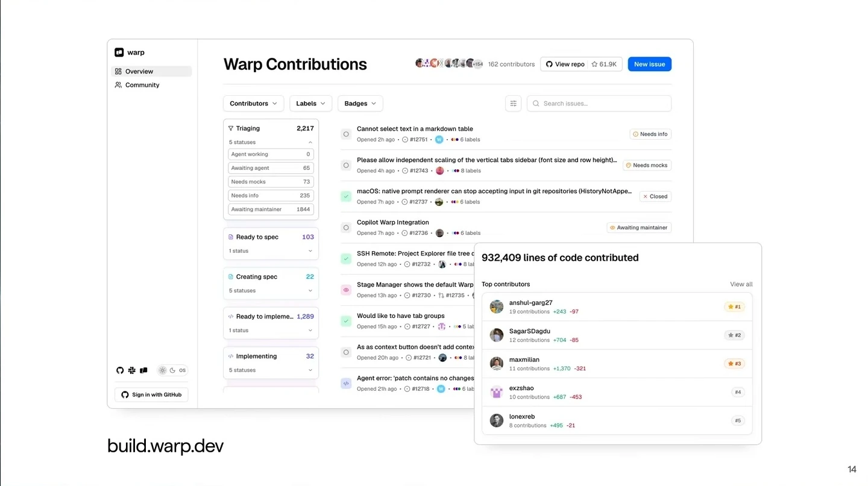The height and width of the screenshot is (486, 868).
Task: Click the Search issues input field
Action: click(599, 104)
